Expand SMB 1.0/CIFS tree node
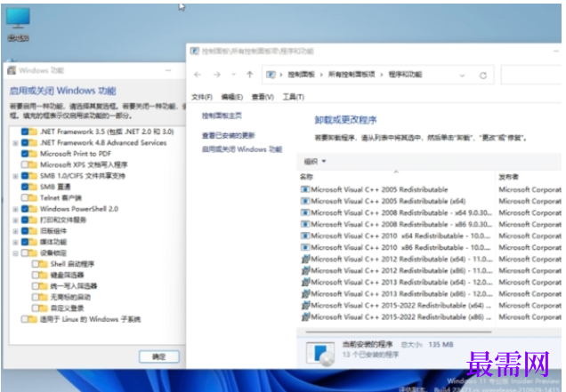This screenshot has width=566, height=392. (x=15, y=176)
